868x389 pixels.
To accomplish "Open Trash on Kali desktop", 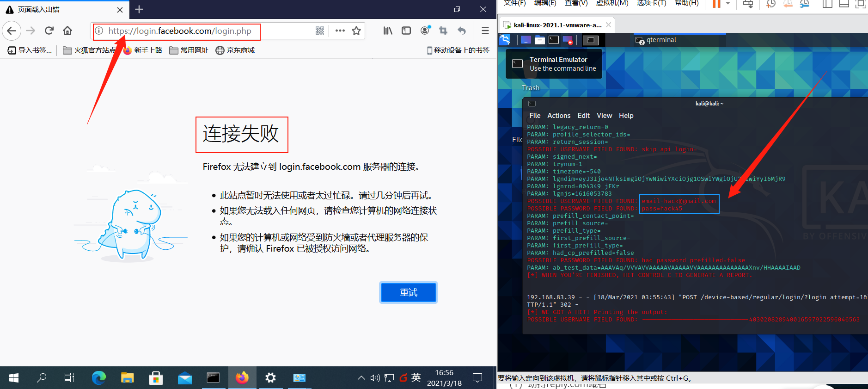I will [x=531, y=88].
